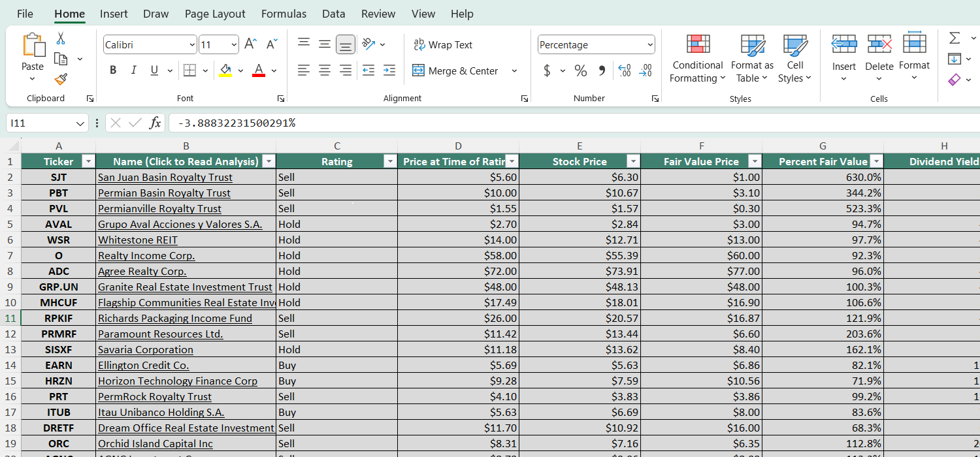Apply the Comma Style icon

coord(602,71)
